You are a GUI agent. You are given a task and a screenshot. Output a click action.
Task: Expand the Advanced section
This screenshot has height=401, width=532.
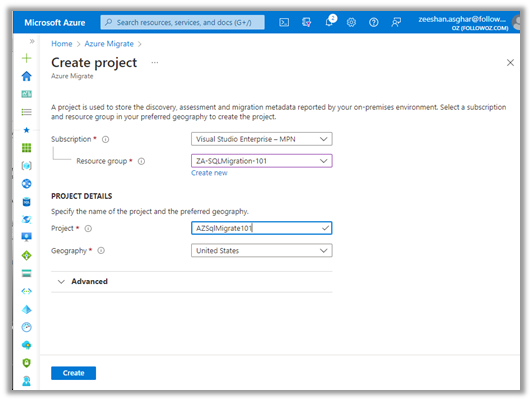click(192, 282)
